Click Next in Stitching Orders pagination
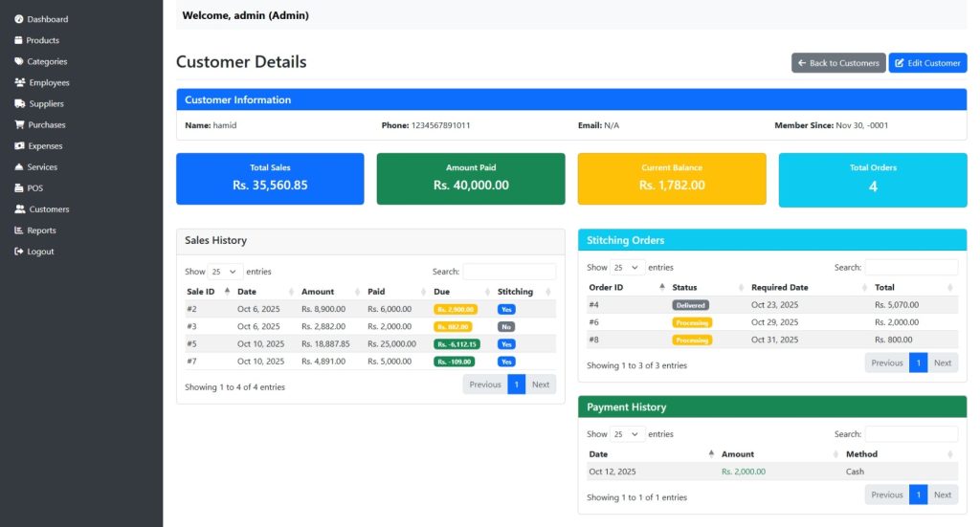Viewport: 980px width, 527px height. [943, 363]
